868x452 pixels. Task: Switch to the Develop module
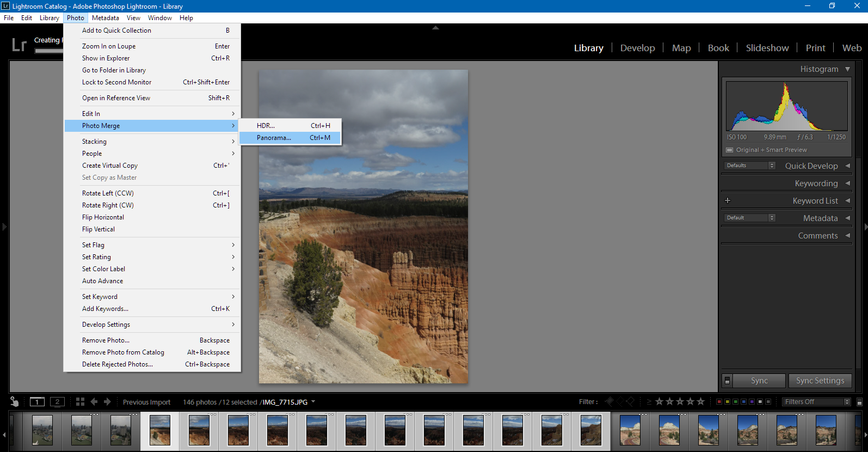pyautogui.click(x=637, y=48)
